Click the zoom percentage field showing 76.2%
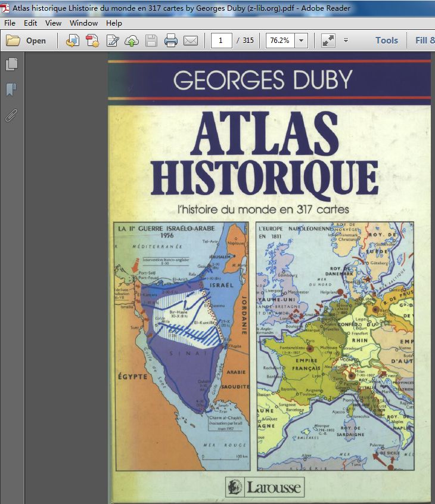The height and width of the screenshot is (504, 435). [280, 41]
